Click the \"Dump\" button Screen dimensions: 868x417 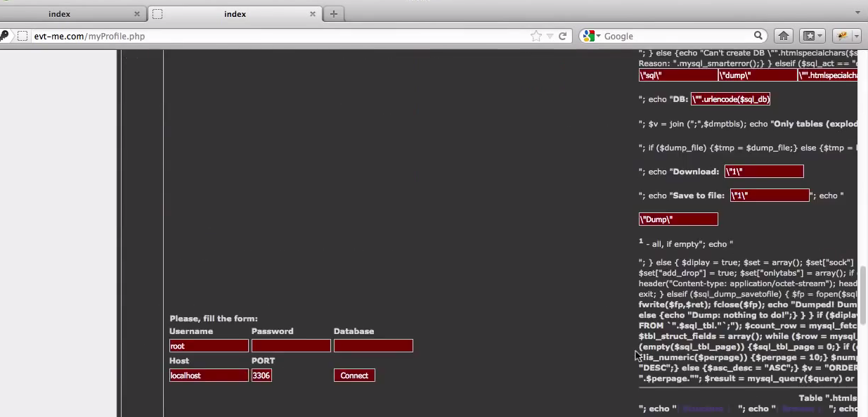[x=678, y=219]
